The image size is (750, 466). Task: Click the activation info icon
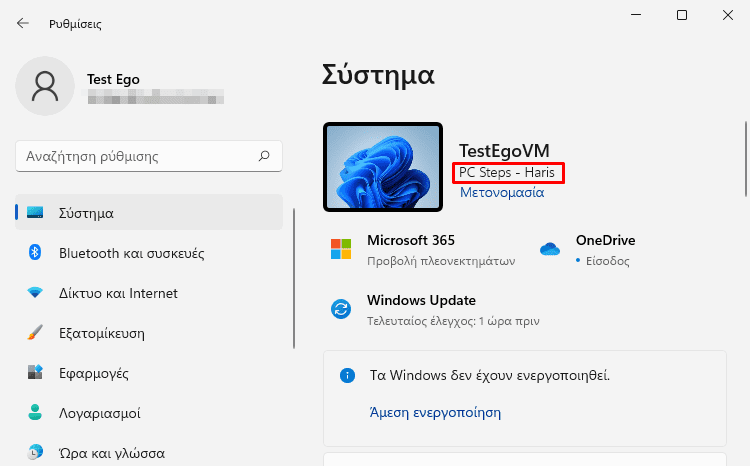[x=347, y=376]
